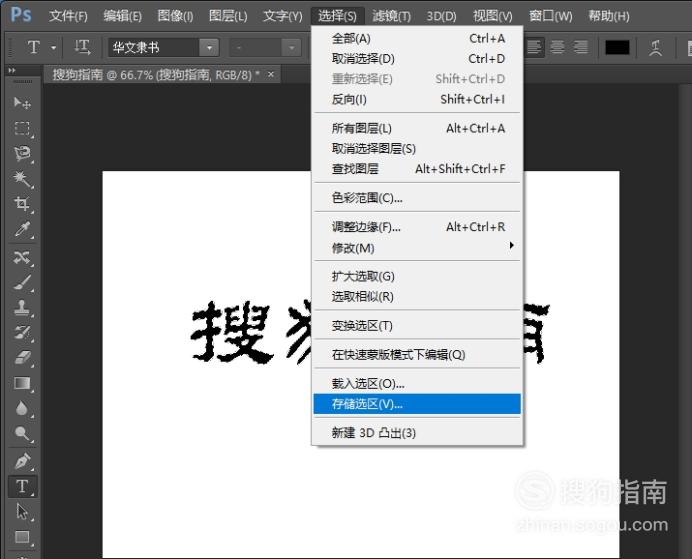Expand the collapsed toolbox panel arrows
Viewport: 692px width, 559px height.
[x=12, y=70]
